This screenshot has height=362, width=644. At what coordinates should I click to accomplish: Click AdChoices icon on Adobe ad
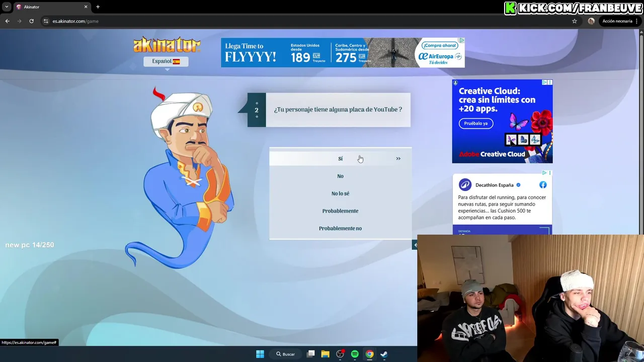[x=544, y=82]
